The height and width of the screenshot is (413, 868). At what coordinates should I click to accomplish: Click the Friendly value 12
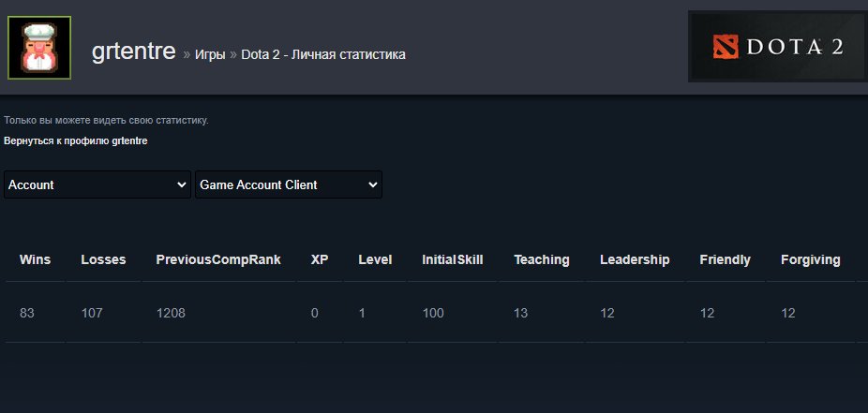pyautogui.click(x=707, y=313)
